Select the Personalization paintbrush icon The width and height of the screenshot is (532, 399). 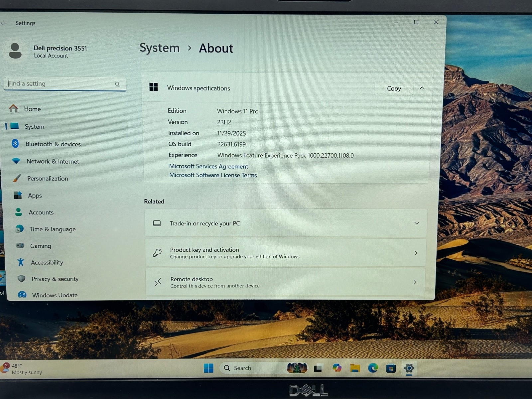click(17, 178)
